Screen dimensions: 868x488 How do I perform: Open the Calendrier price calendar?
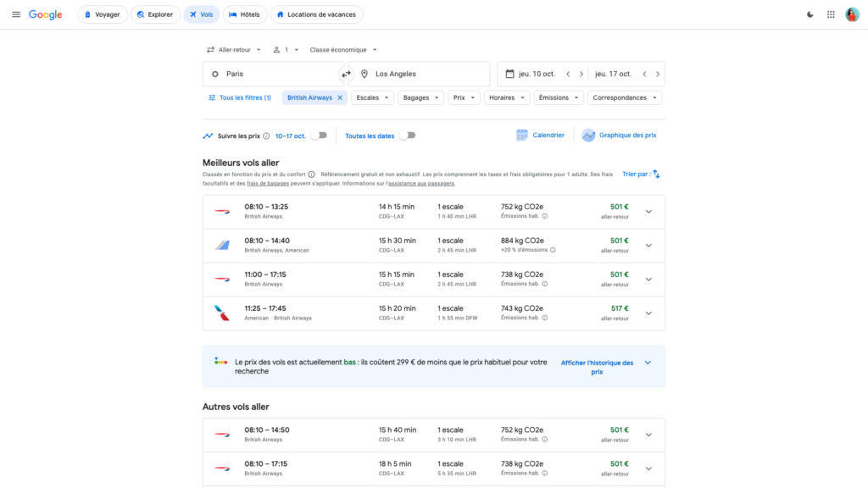click(x=540, y=135)
